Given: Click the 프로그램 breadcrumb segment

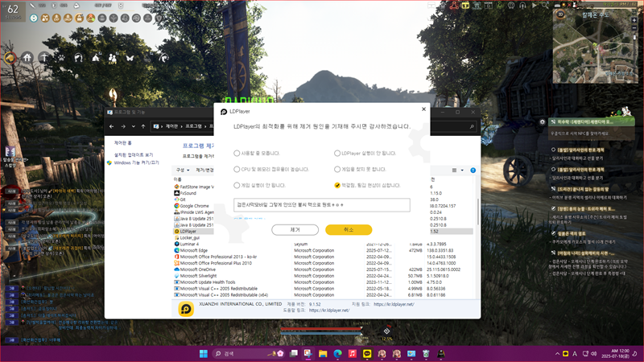Looking at the screenshot, I should 193,126.
